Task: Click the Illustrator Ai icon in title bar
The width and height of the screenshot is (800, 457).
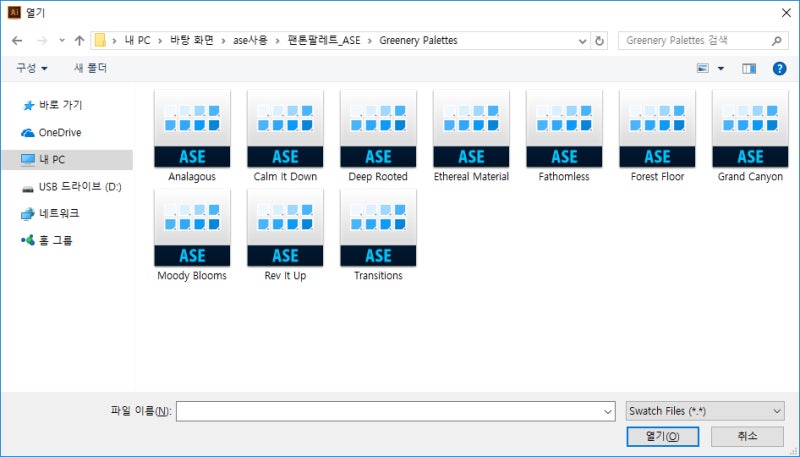Action: pos(14,13)
